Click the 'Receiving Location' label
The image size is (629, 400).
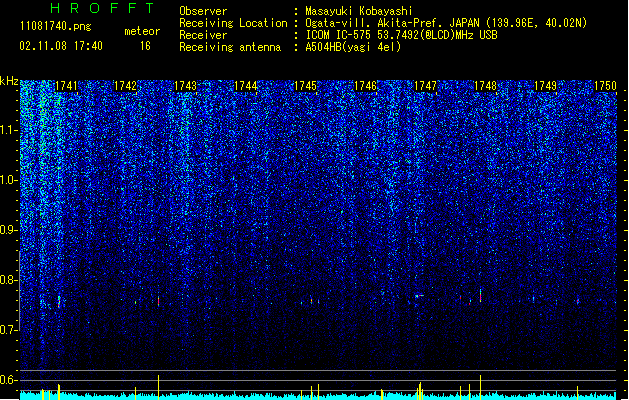233,23
